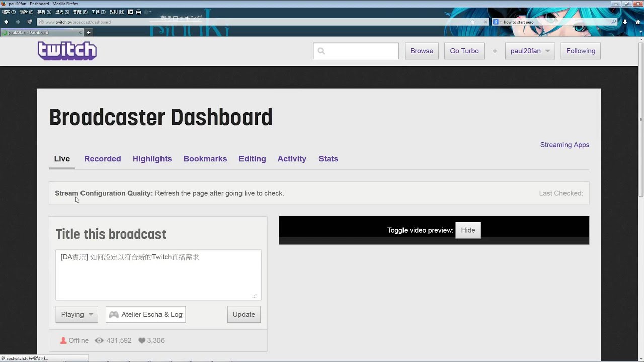Open the Highlights tab

152,159
